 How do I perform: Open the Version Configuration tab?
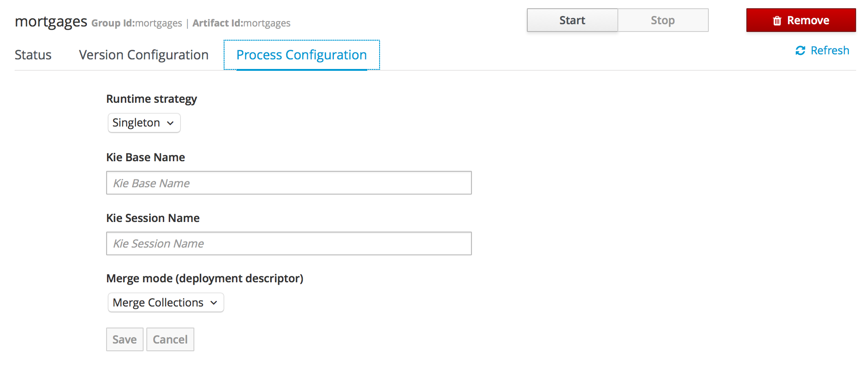pyautogui.click(x=144, y=55)
